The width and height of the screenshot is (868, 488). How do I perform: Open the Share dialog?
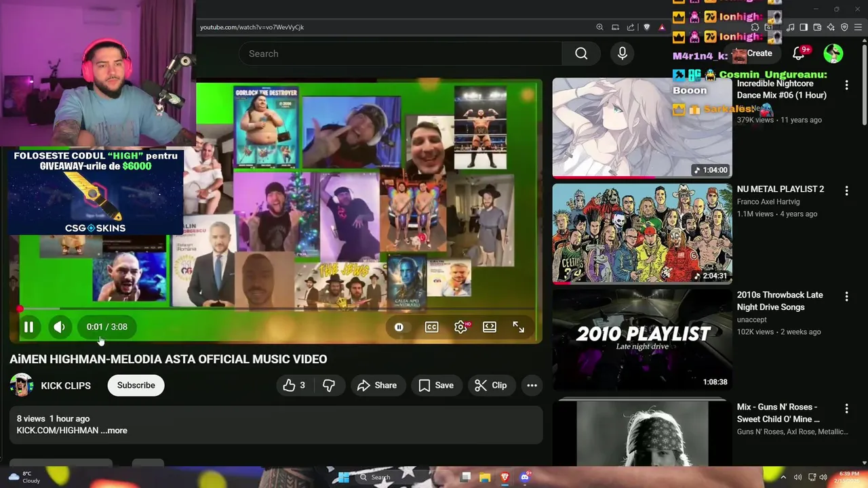[x=376, y=385]
